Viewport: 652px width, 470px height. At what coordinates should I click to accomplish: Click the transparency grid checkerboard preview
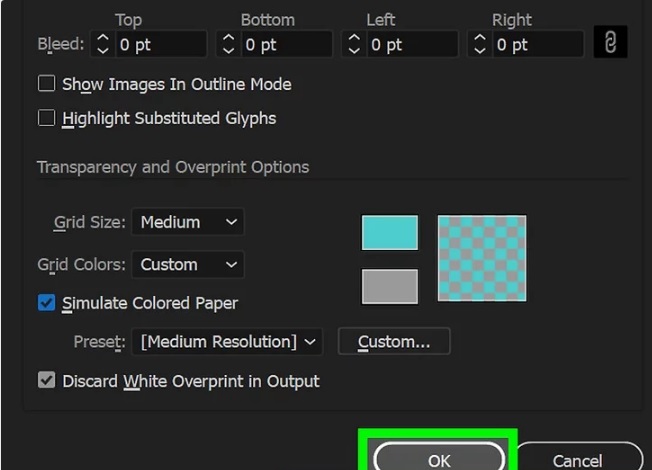tap(482, 258)
